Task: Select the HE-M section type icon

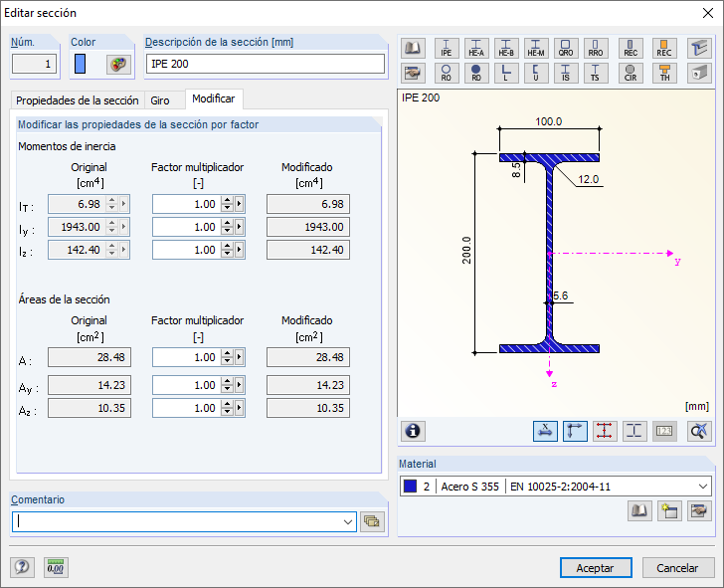Action: 536,48
